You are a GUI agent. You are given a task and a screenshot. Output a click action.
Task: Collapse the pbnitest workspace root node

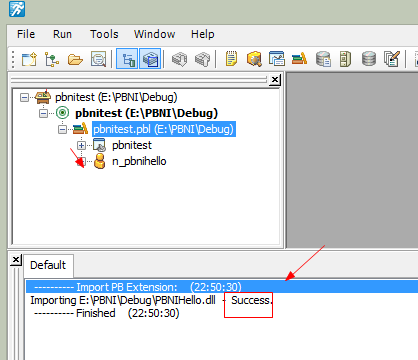point(24,97)
